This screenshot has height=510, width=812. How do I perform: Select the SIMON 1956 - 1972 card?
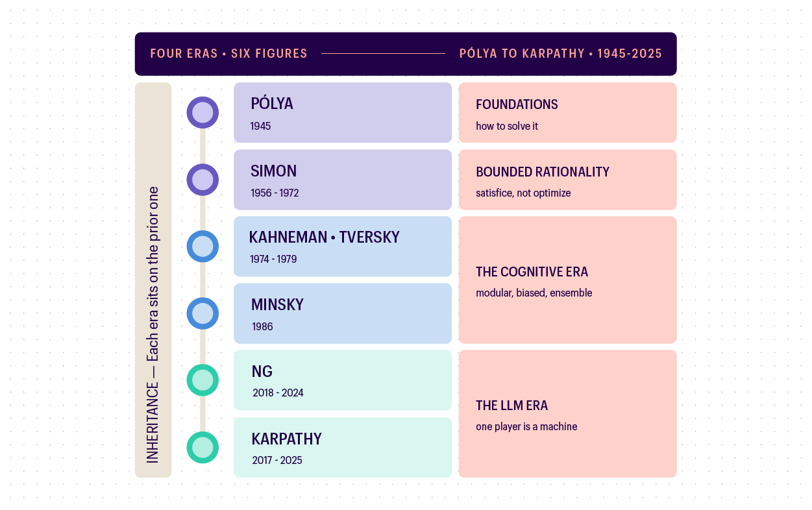click(x=343, y=180)
